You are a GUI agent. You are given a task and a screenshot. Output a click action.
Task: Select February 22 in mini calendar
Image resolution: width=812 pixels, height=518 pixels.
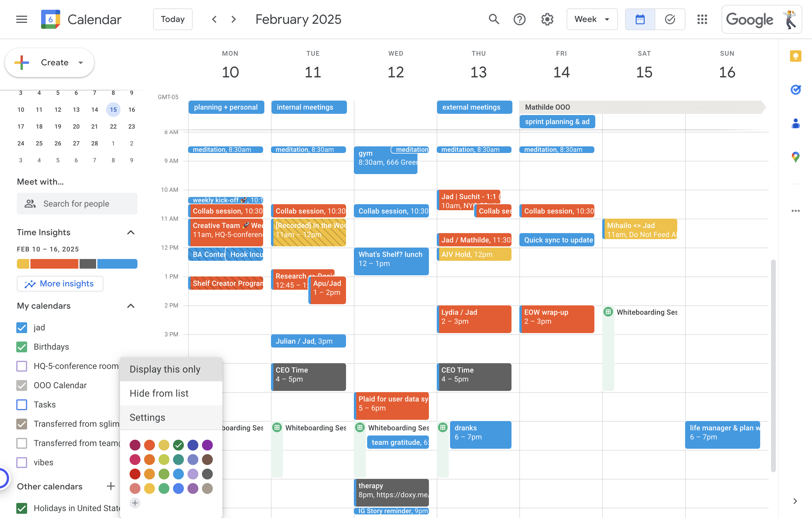[113, 126]
